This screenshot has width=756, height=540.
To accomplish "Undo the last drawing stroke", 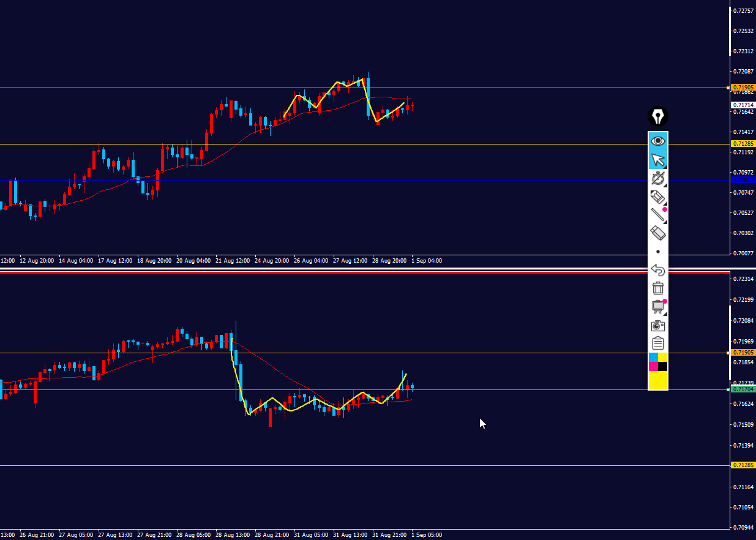I will (x=658, y=270).
